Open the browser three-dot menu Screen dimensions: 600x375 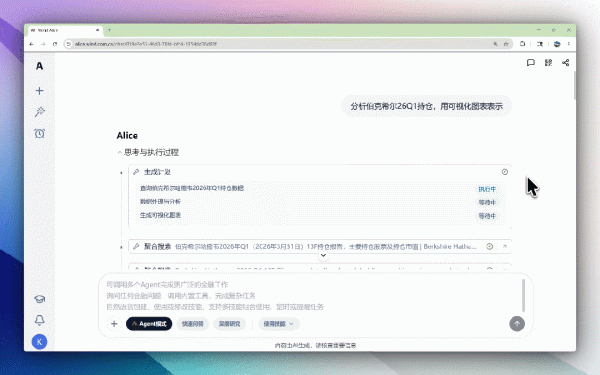569,44
